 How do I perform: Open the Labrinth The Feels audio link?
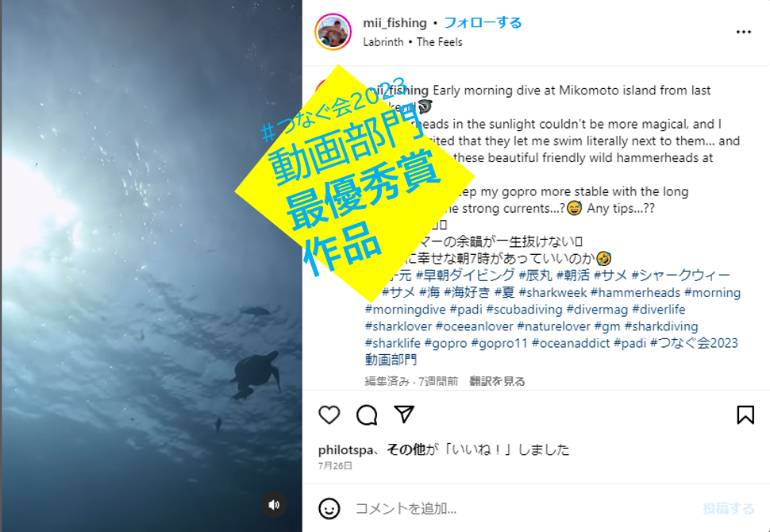pyautogui.click(x=413, y=42)
